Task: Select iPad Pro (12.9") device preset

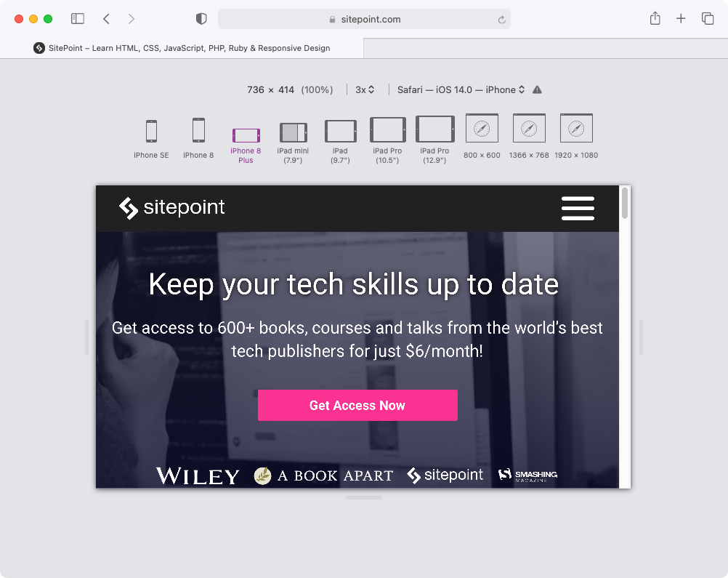Action: 434,140
